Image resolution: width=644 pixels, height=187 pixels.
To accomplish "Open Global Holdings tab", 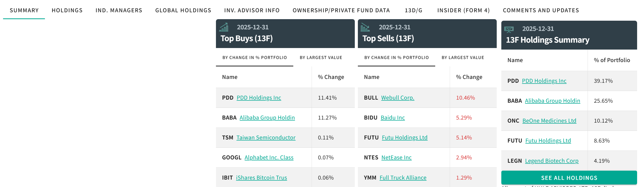I will 183,10.
